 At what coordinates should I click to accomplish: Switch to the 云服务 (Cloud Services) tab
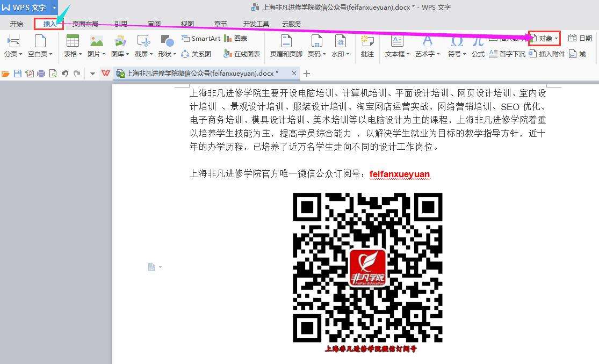[x=292, y=24]
